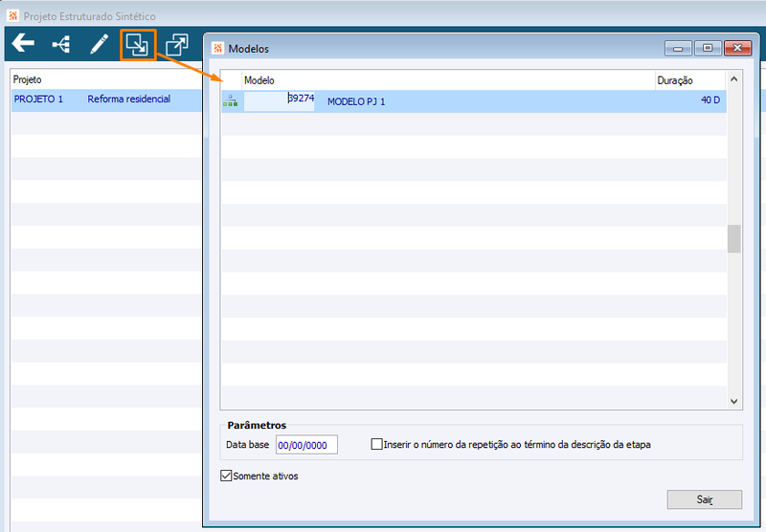
Task: Close the Modelos window
Action: coord(737,48)
